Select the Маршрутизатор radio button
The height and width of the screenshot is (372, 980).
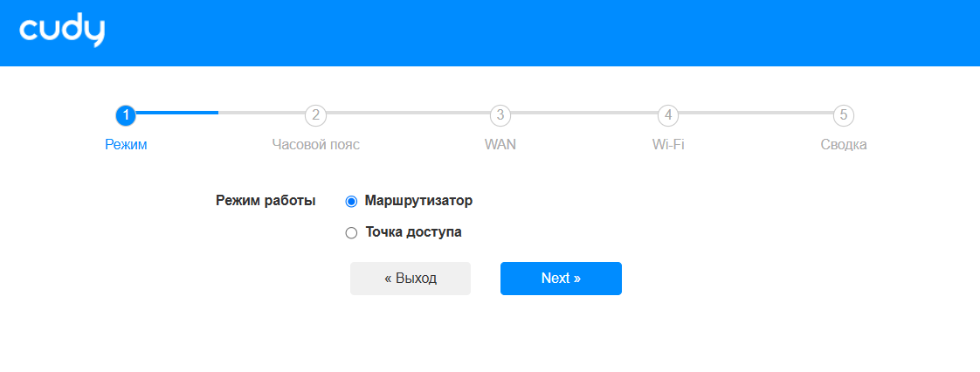pos(352,201)
